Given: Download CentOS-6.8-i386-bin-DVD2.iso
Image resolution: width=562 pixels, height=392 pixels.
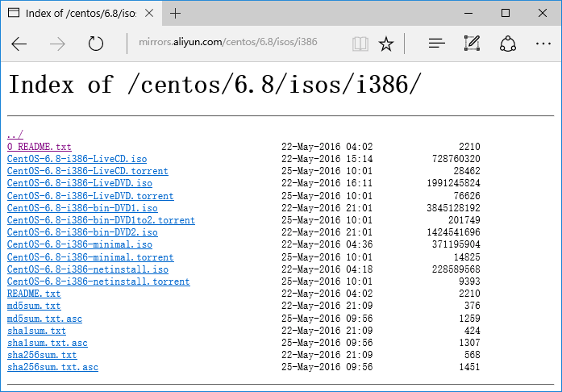Looking at the screenshot, I should coord(82,232).
